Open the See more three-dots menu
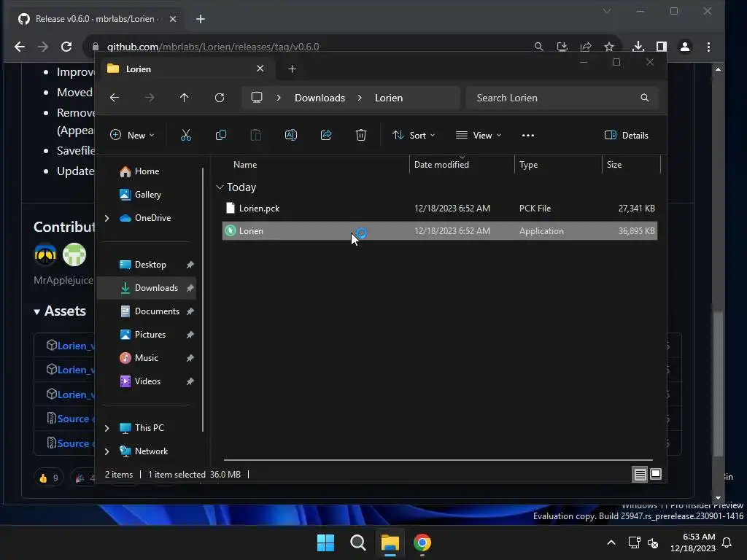Image resolution: width=747 pixels, height=560 pixels. point(528,135)
